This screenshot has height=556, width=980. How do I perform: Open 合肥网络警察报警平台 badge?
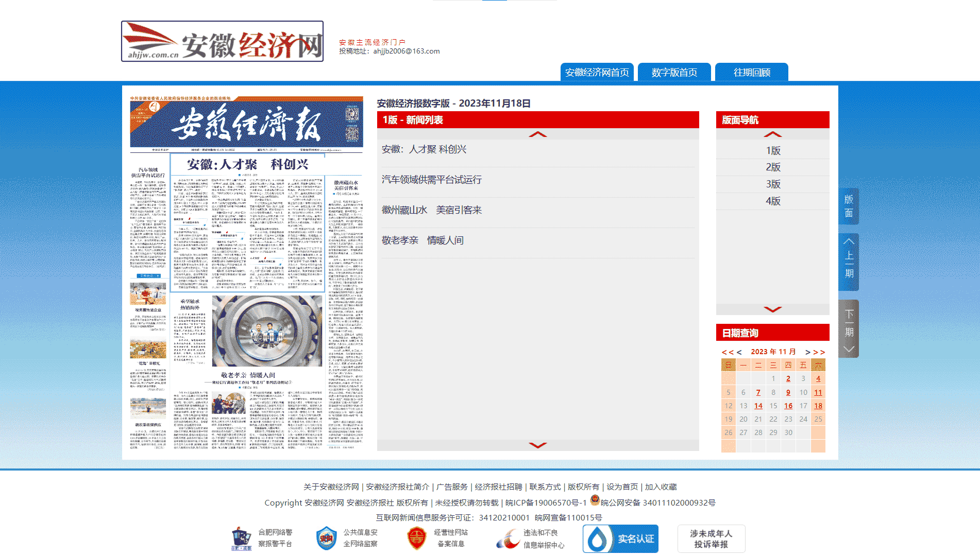coord(262,538)
